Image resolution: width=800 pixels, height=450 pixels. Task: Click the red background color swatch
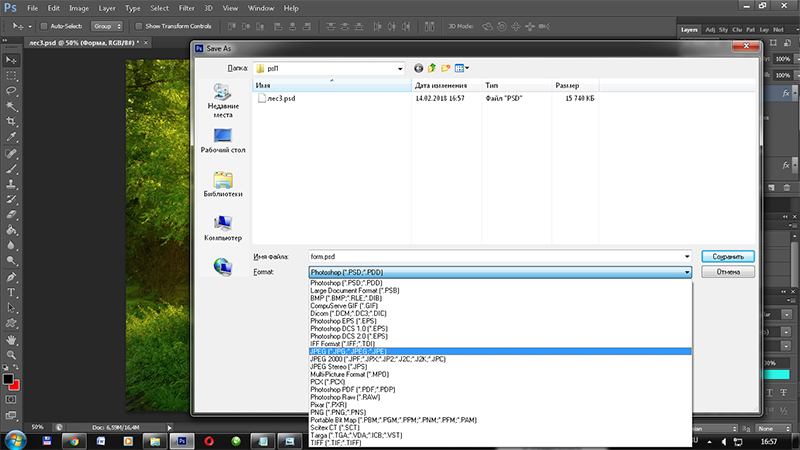(15, 386)
